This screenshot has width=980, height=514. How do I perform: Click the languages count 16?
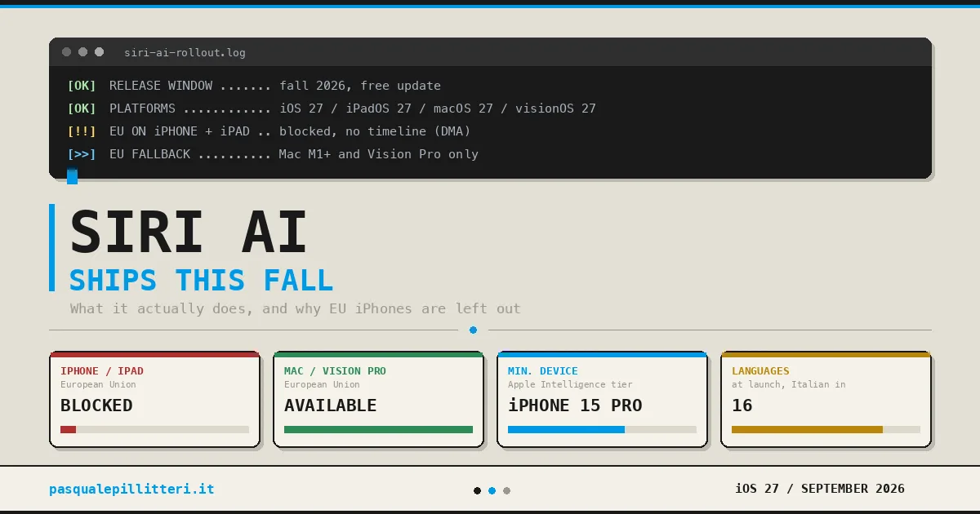click(x=742, y=405)
